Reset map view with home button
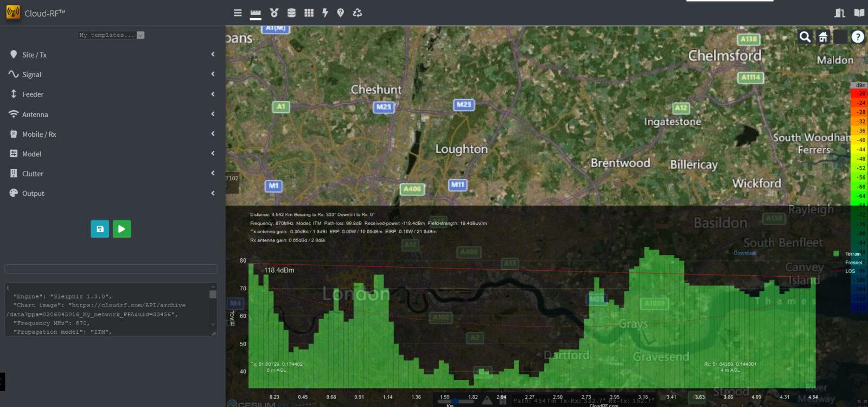The height and width of the screenshot is (407, 868). (x=823, y=37)
